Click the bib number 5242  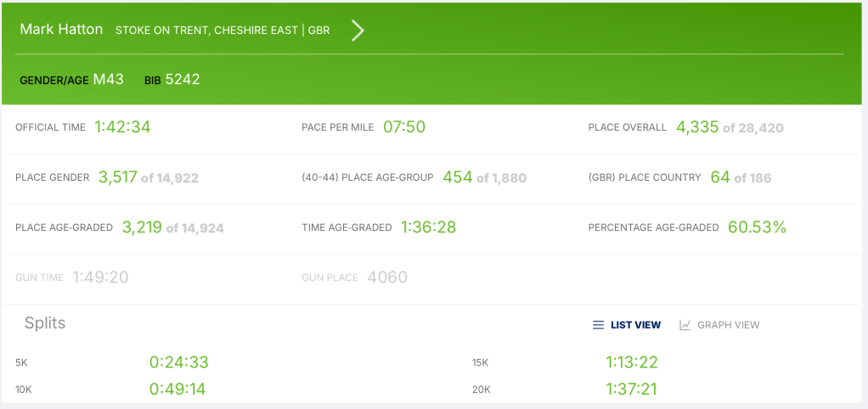click(x=183, y=80)
